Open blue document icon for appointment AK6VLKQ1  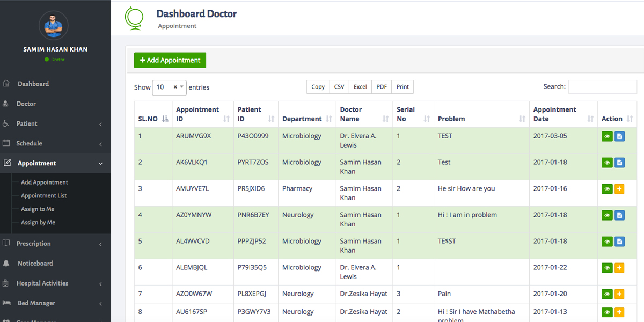click(619, 163)
